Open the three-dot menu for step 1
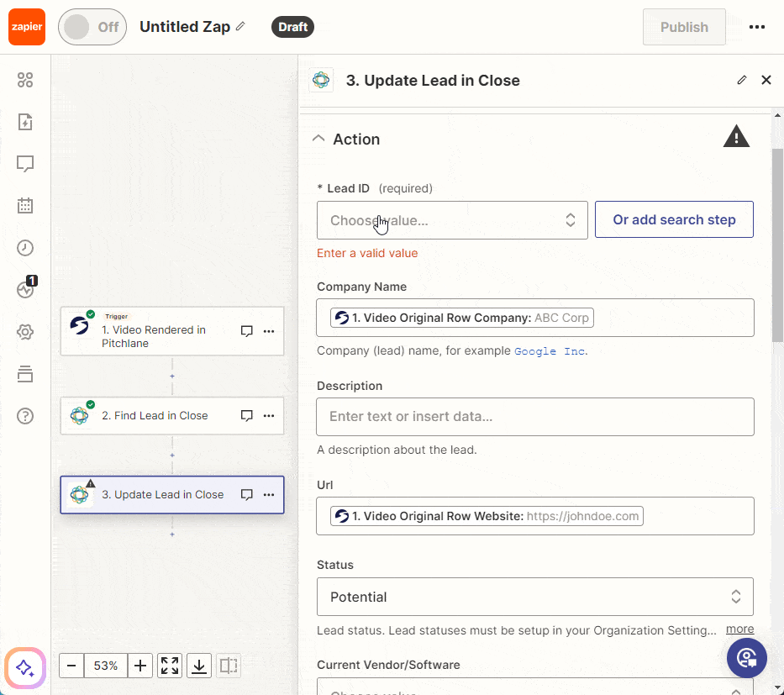Screen dimensions: 784x695 (269, 331)
